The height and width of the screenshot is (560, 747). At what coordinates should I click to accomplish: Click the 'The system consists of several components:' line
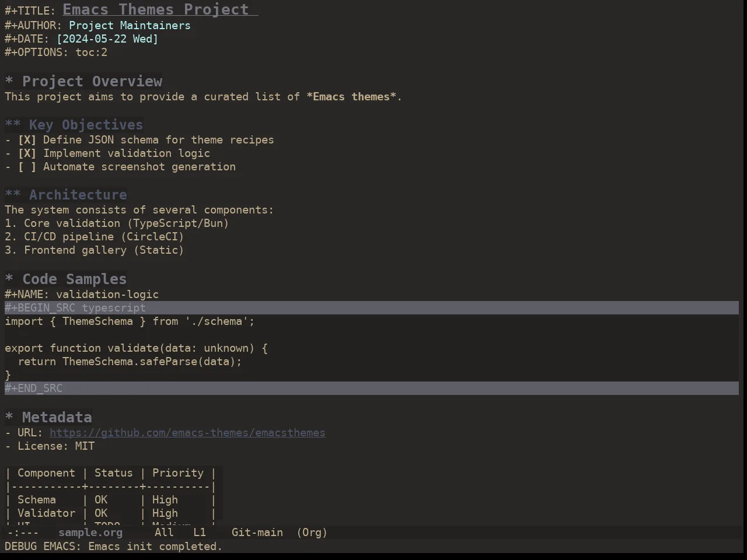pyautogui.click(x=139, y=210)
